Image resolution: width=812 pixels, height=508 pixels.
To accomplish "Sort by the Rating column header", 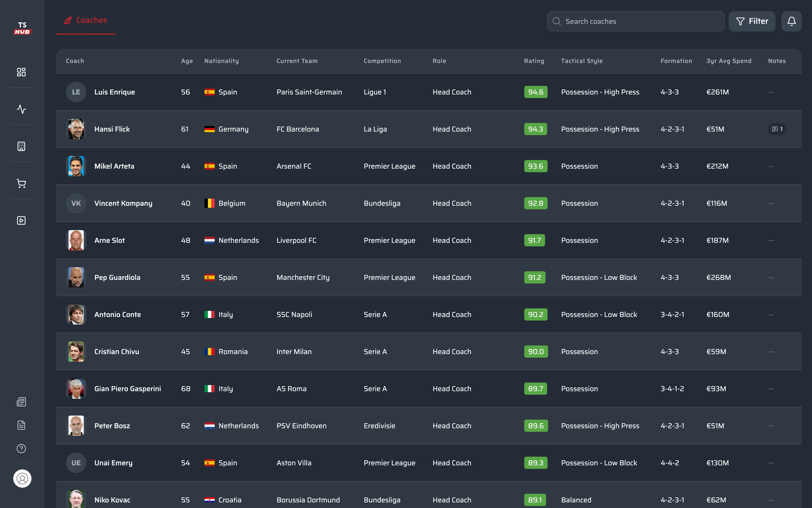I will click(x=534, y=61).
